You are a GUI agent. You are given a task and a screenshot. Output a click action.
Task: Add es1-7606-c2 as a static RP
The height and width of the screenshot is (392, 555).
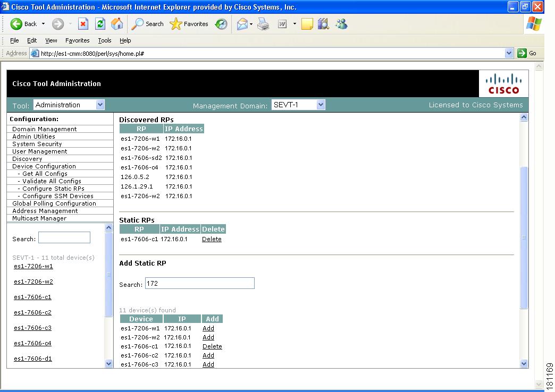(208, 355)
